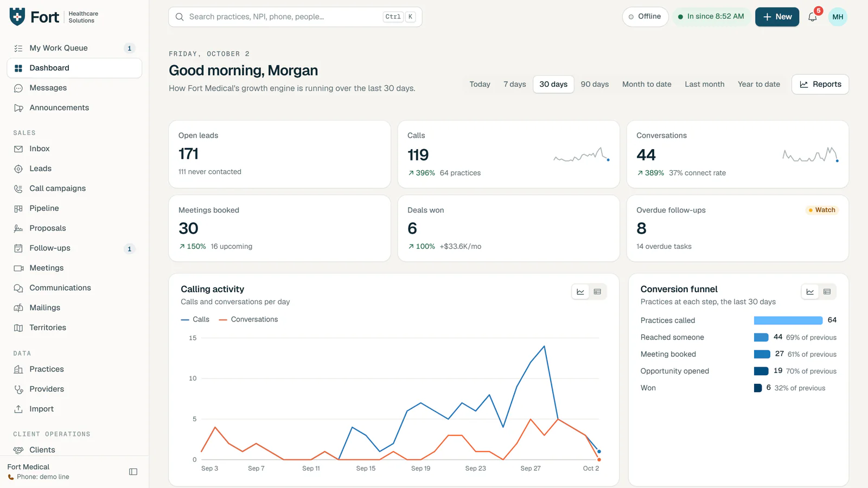868x488 pixels.
Task: Click the MH user avatar
Action: (x=838, y=17)
